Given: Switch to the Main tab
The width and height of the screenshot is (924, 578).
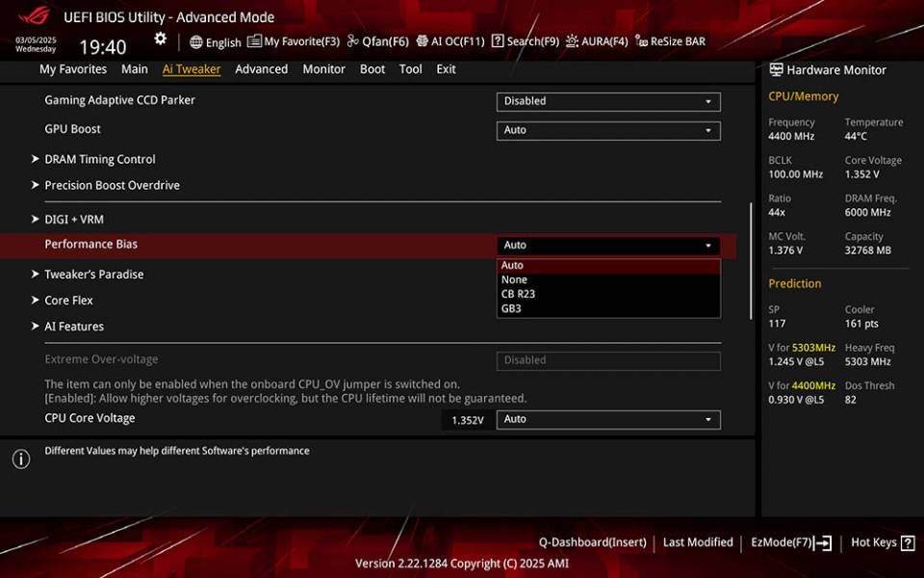Looking at the screenshot, I should point(135,69).
